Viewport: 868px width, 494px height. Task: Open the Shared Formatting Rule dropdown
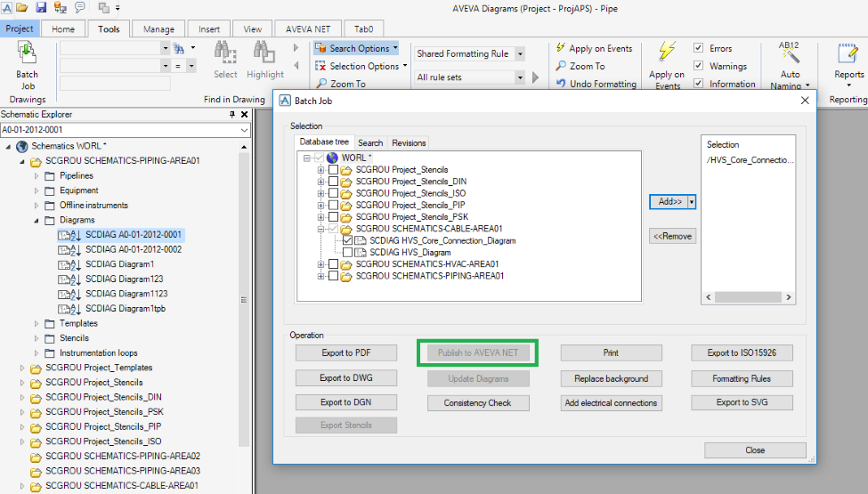tap(520, 54)
